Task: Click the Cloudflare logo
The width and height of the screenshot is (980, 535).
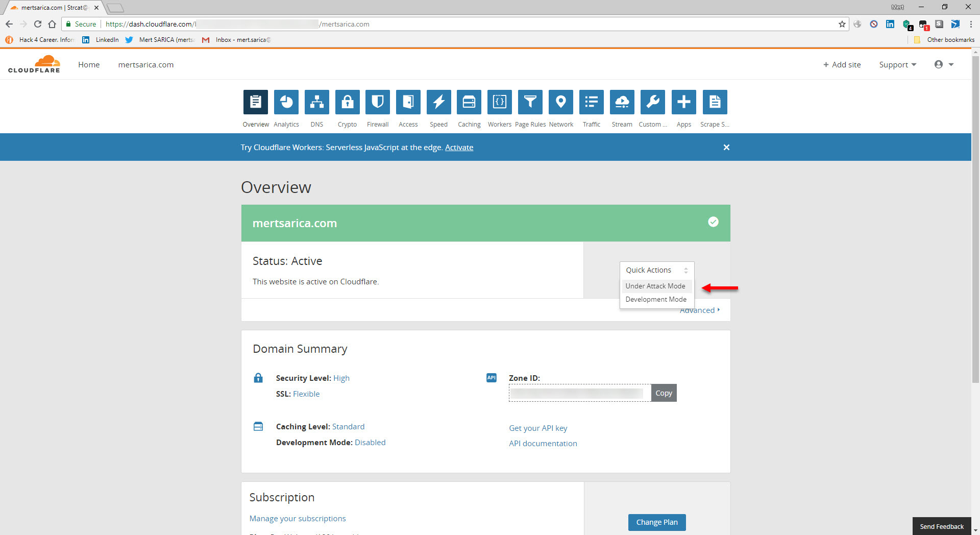Action: pyautogui.click(x=34, y=64)
